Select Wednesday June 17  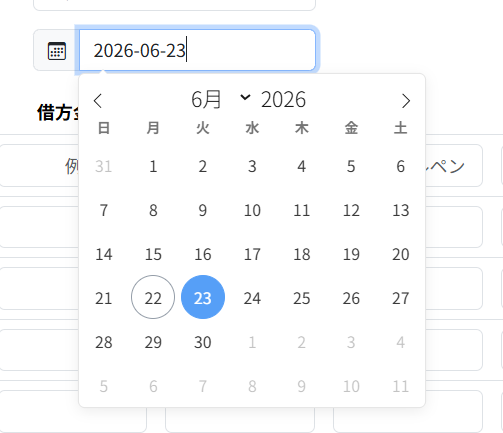(x=252, y=254)
